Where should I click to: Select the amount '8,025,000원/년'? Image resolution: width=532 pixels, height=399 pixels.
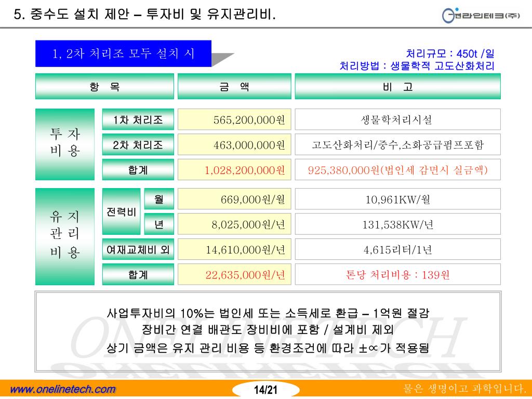point(248,224)
